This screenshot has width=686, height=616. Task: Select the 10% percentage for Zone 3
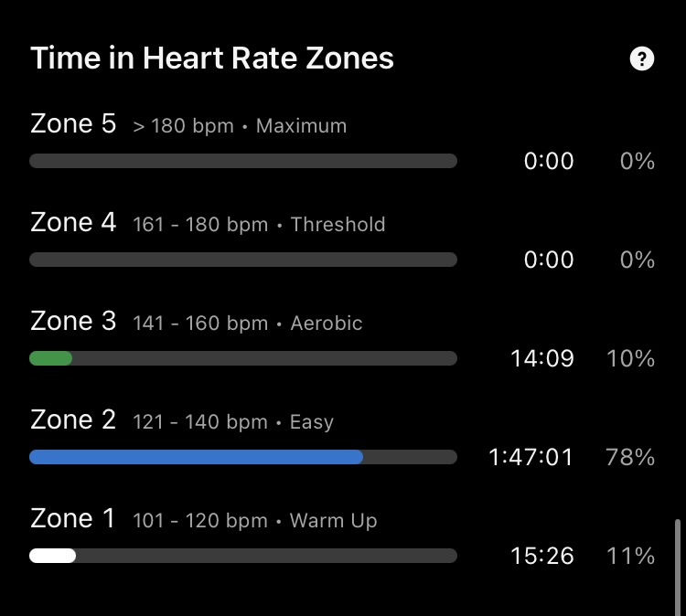(630, 359)
